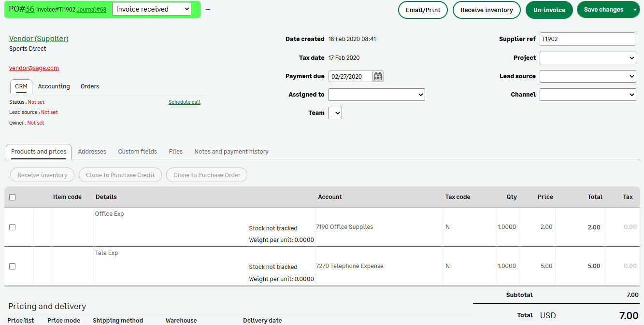Screen dimensions: 644x325
Task: Click the Schedule call link
Action: [x=185, y=102]
